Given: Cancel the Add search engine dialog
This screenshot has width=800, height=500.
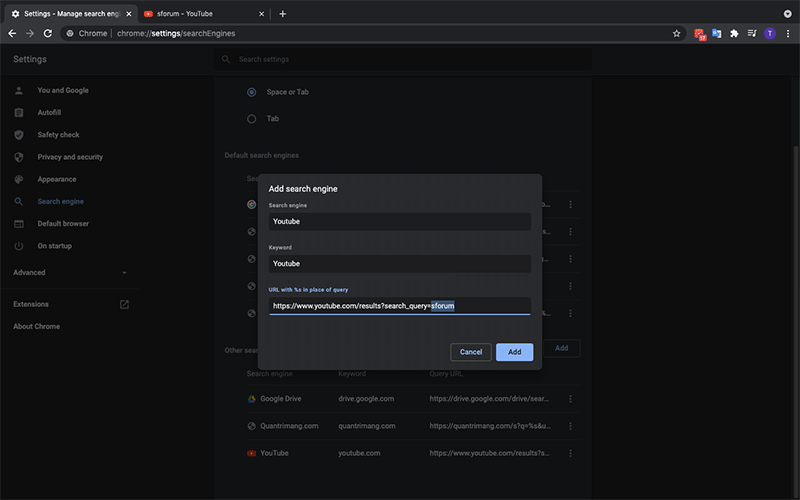Looking at the screenshot, I should pyautogui.click(x=471, y=352).
